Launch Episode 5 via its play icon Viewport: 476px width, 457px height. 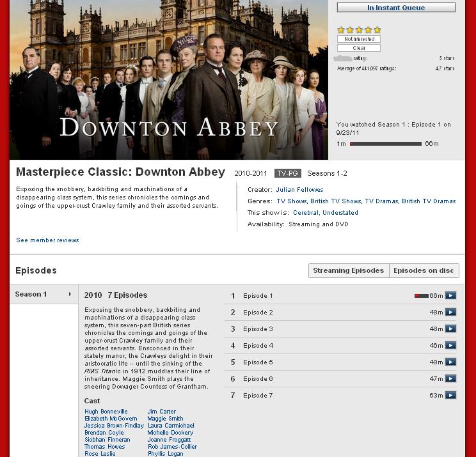click(450, 362)
